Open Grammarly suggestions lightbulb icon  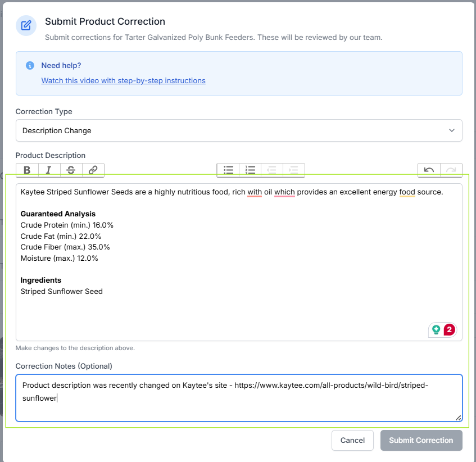pos(436,330)
